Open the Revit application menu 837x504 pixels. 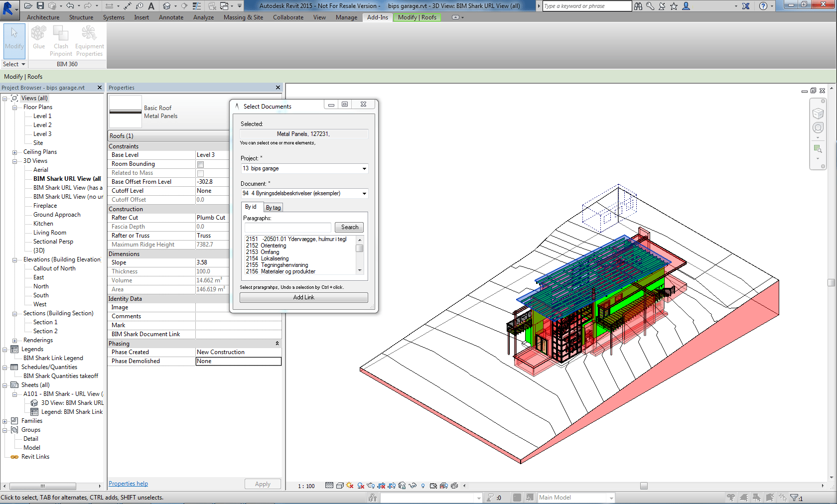(9, 9)
